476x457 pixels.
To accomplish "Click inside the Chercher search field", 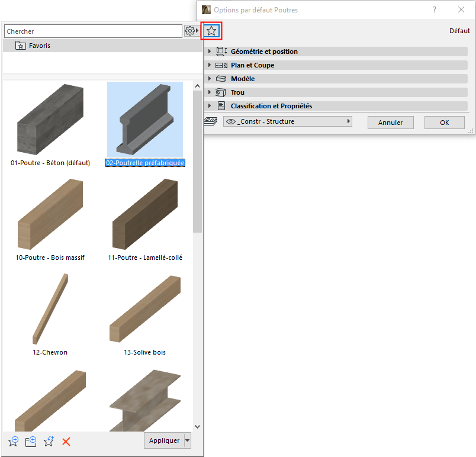I will point(92,30).
